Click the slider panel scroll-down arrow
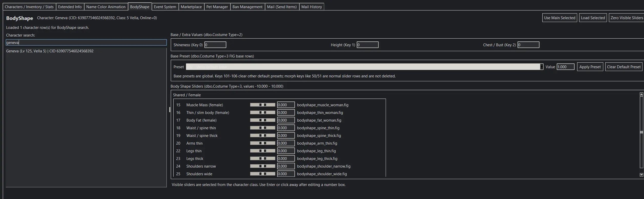644x199 pixels. [641, 175]
